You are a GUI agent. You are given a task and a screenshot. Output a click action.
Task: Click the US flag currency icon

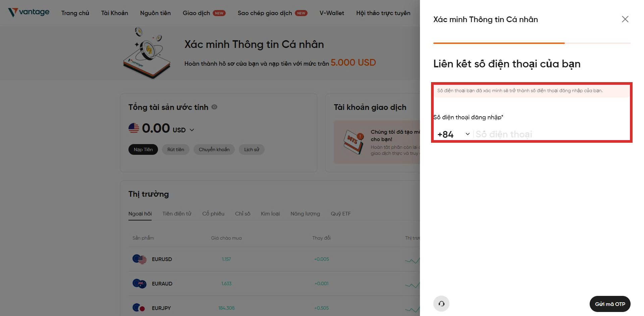tap(133, 128)
